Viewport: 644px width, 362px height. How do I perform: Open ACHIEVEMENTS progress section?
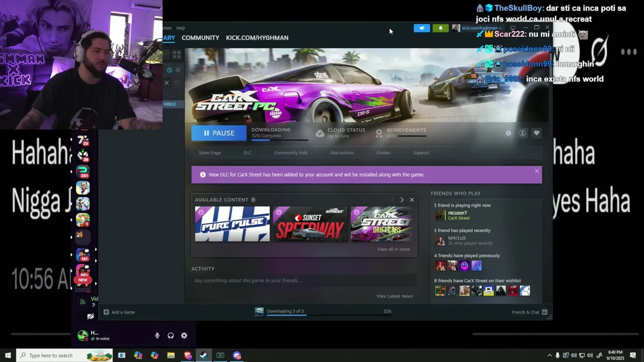pyautogui.click(x=401, y=133)
